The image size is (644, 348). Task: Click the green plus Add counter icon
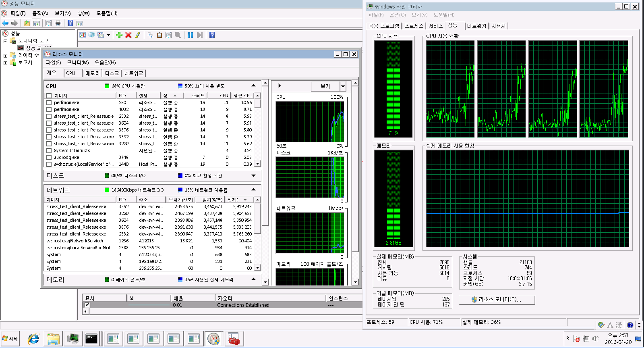(x=119, y=35)
